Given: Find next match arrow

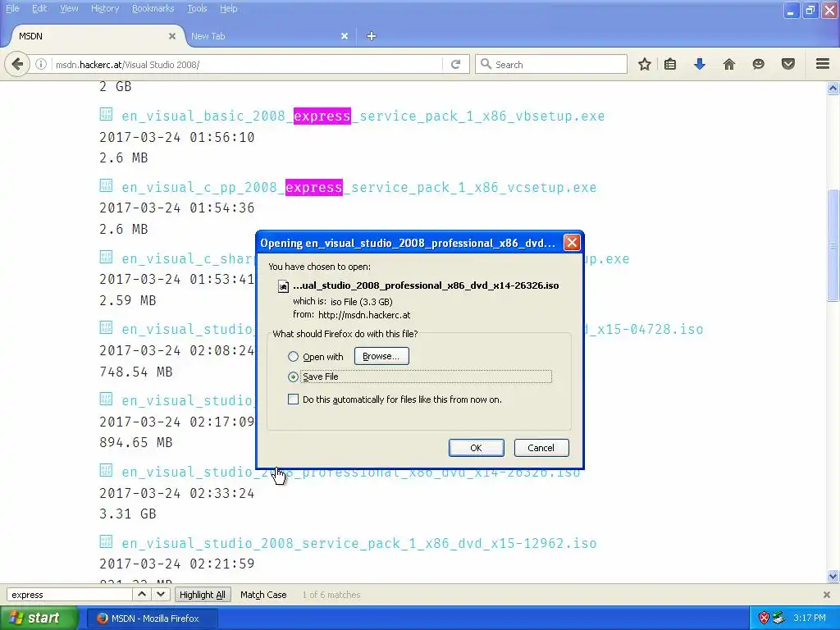Looking at the screenshot, I should pyautogui.click(x=161, y=594).
